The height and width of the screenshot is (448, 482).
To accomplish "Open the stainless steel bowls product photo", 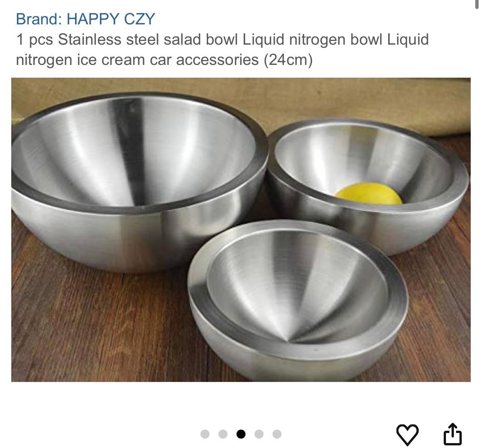I will click(x=241, y=230).
